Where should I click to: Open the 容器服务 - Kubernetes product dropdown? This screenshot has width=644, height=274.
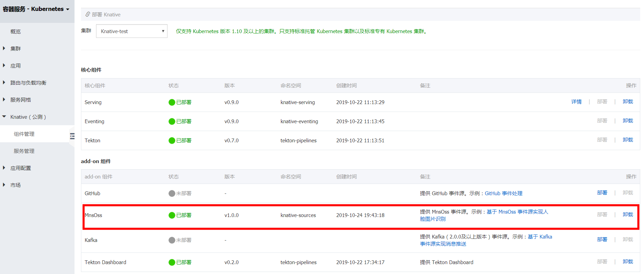coord(36,9)
